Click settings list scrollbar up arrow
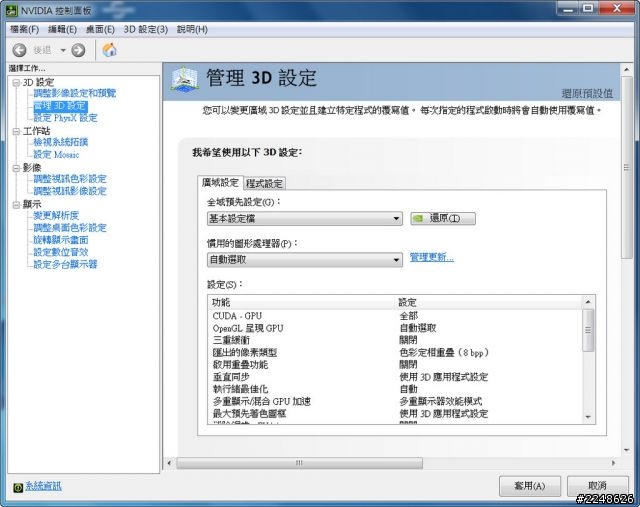Viewport: 640px width, 507px height. pos(588,302)
